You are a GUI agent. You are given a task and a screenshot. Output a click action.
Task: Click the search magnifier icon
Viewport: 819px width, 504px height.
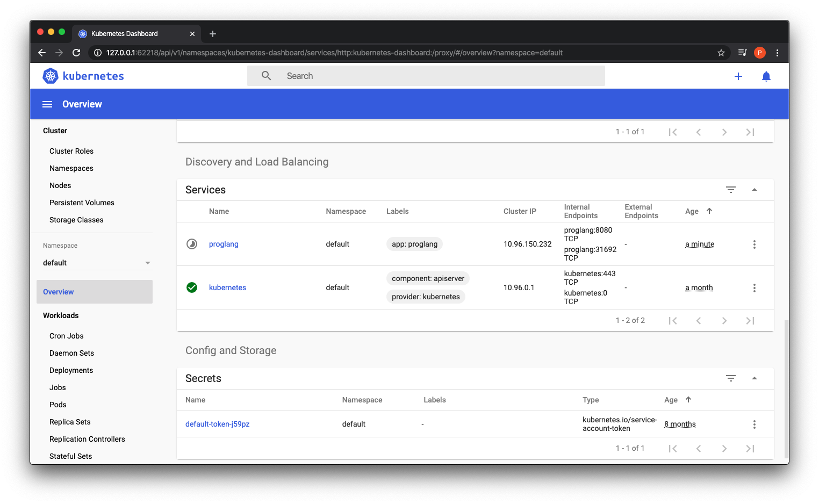(267, 76)
